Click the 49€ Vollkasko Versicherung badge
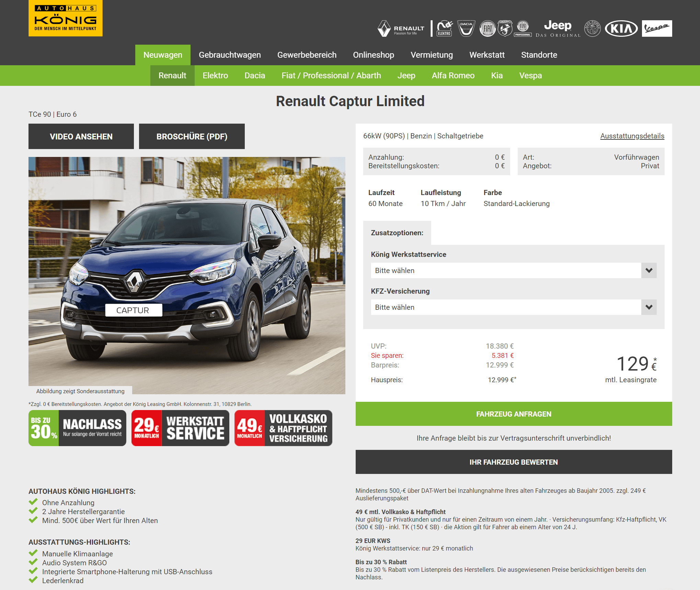 click(283, 428)
